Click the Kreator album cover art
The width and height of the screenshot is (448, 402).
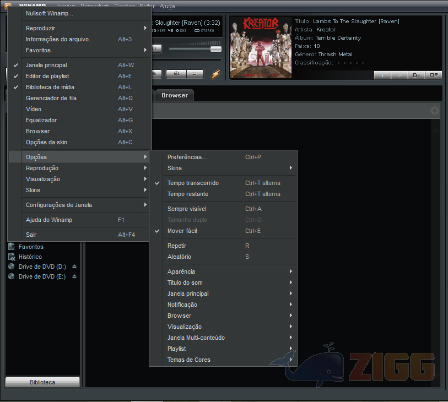pyautogui.click(x=261, y=48)
